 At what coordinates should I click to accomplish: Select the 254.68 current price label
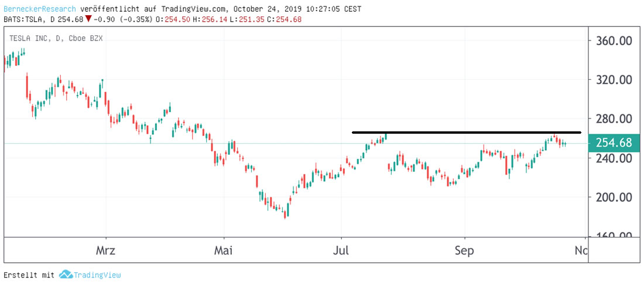tap(614, 143)
